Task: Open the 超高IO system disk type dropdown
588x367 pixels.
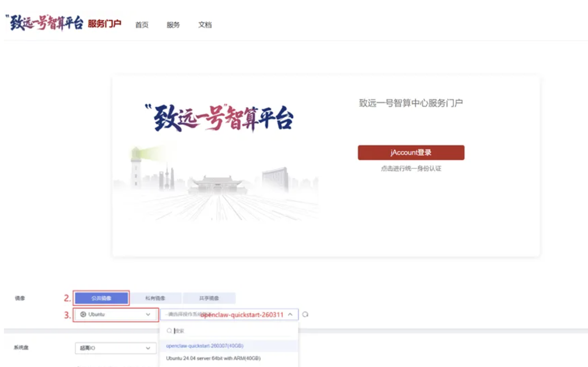Action: coord(116,348)
